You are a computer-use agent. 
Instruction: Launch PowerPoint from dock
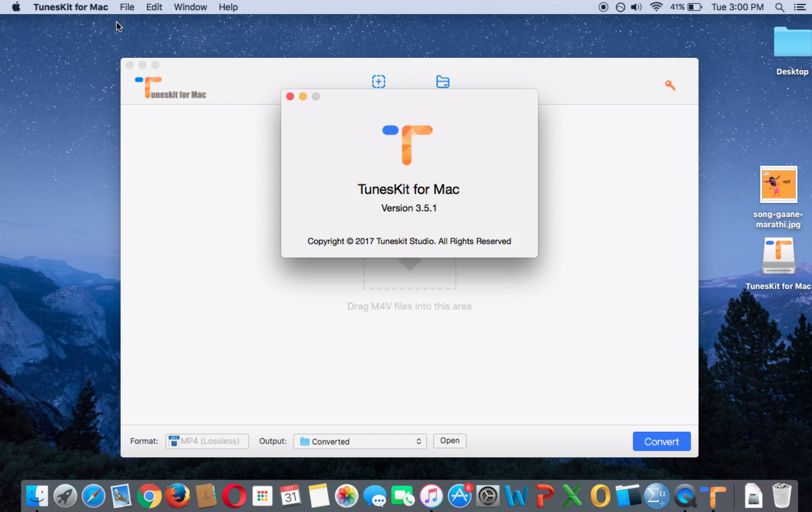[x=544, y=496]
